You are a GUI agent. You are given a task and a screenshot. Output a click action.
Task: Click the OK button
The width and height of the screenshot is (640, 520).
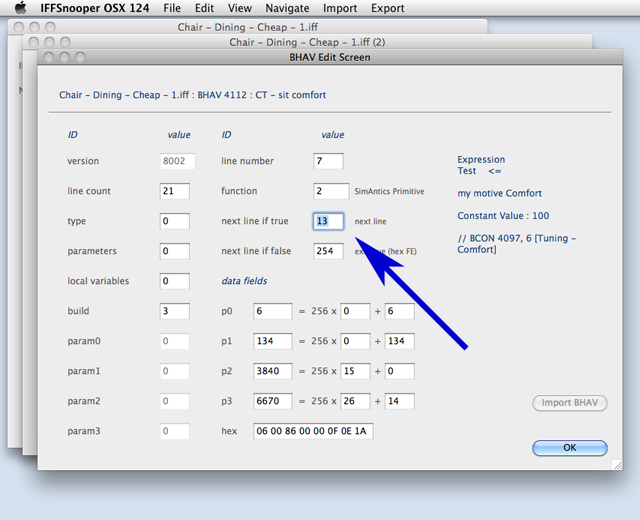coord(569,448)
